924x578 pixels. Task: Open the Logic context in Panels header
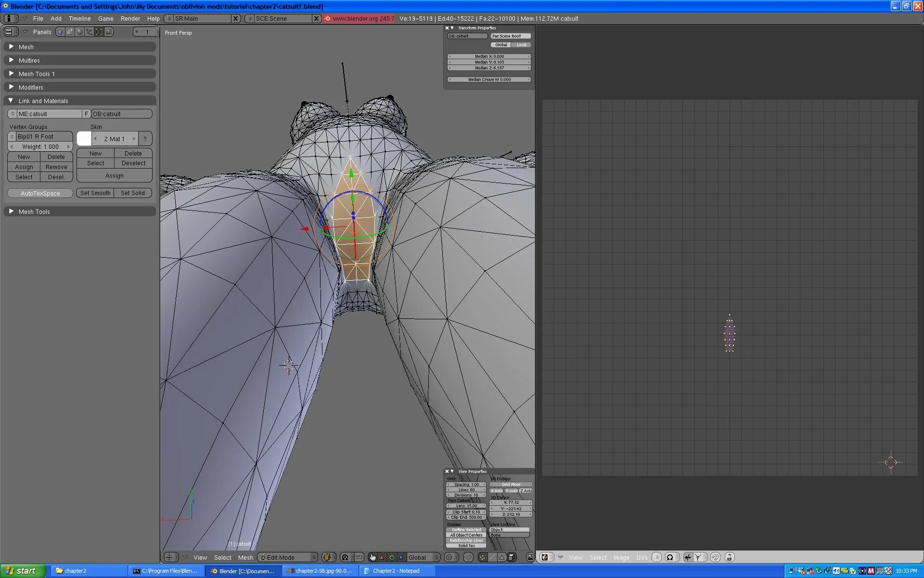click(61, 32)
